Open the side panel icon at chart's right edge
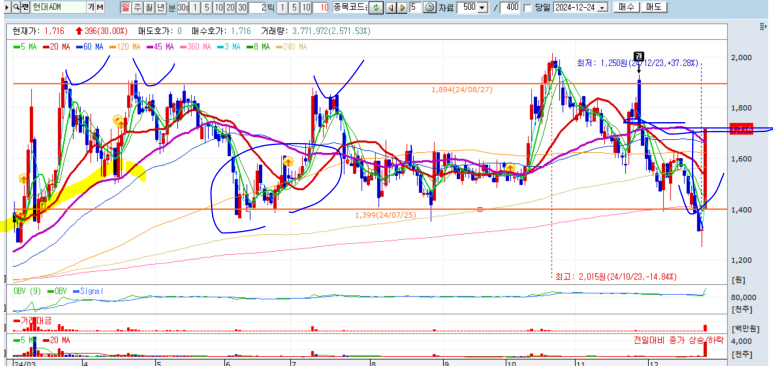The height and width of the screenshot is (366, 773). click(766, 27)
